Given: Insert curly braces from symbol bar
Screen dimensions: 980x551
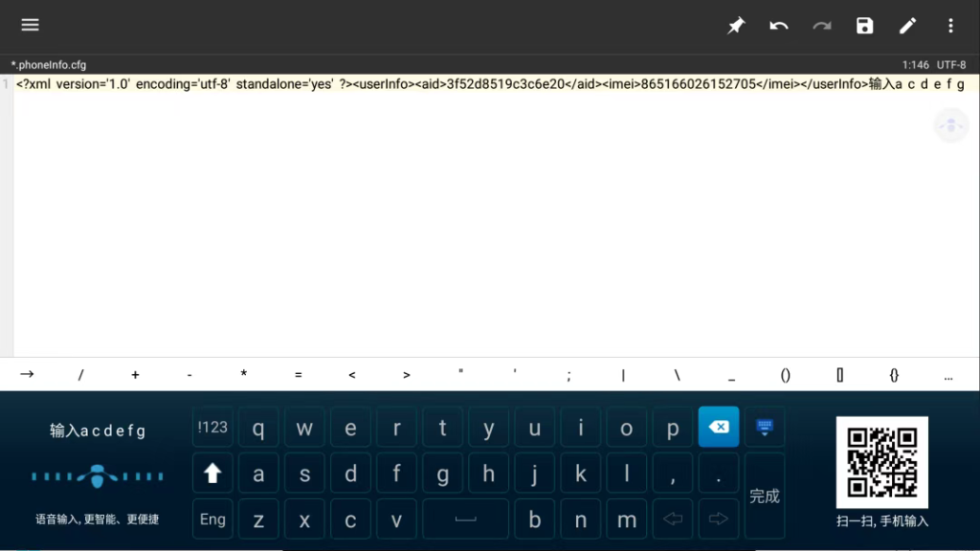Looking at the screenshot, I should coord(895,374).
